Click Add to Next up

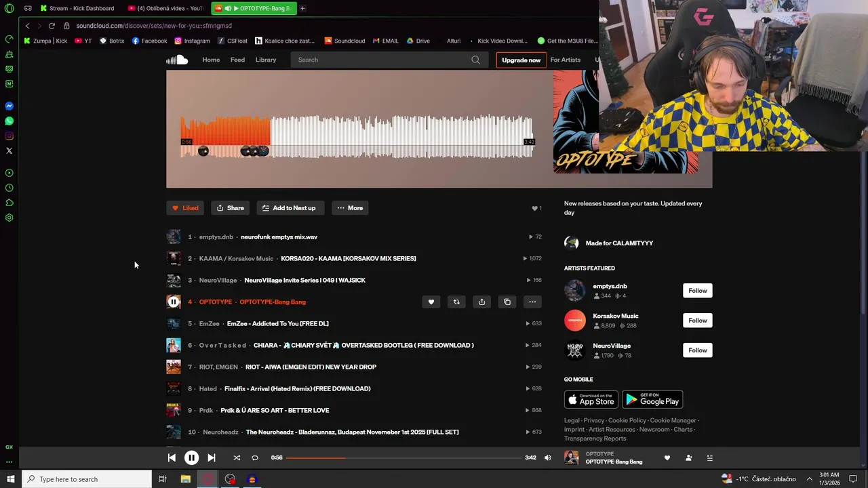(x=290, y=208)
